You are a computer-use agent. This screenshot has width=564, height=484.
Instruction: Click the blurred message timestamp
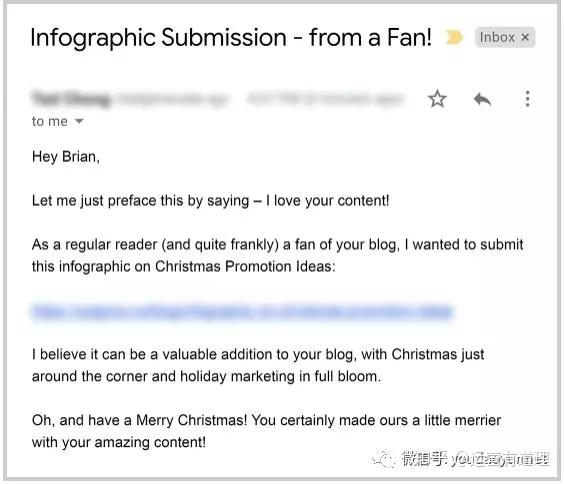(325, 99)
